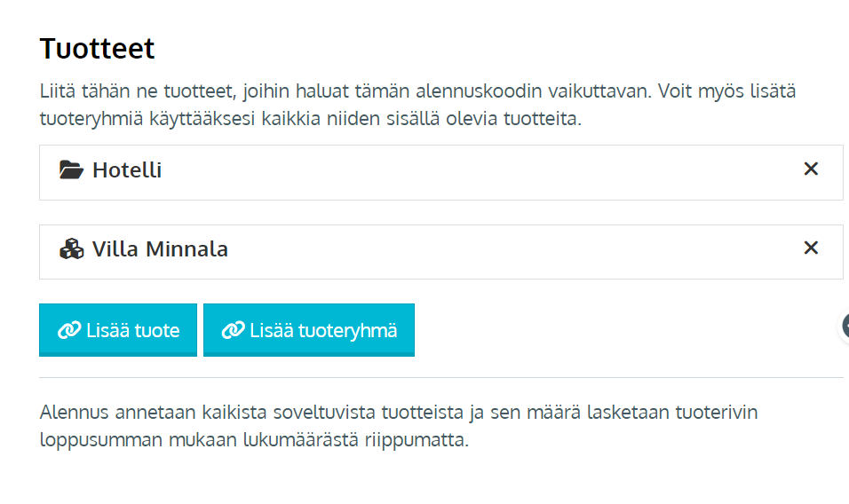Click the partly visible round icon at right edge
Viewport: 849px width, 504px height.
(844, 326)
